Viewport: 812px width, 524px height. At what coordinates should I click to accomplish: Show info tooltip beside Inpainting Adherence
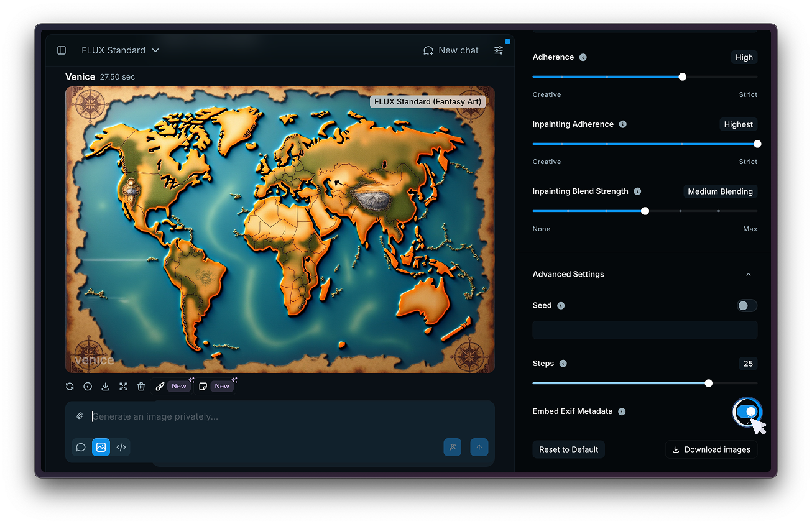(623, 124)
